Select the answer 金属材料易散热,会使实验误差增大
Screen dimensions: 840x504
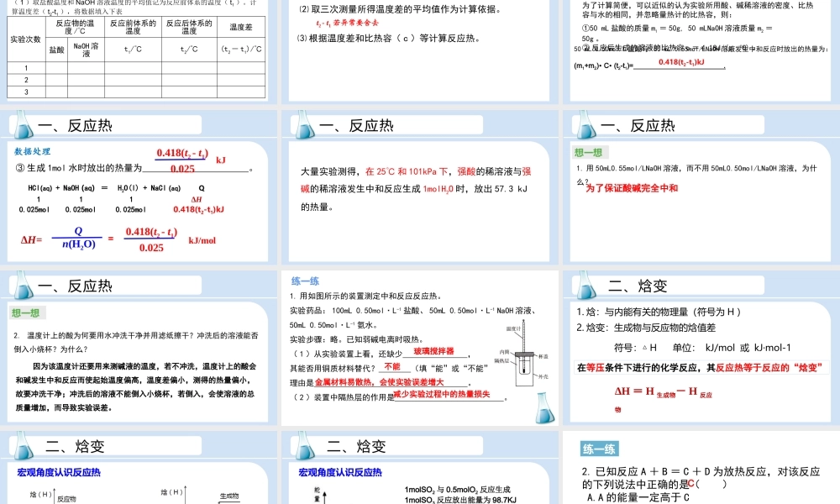[380, 382]
